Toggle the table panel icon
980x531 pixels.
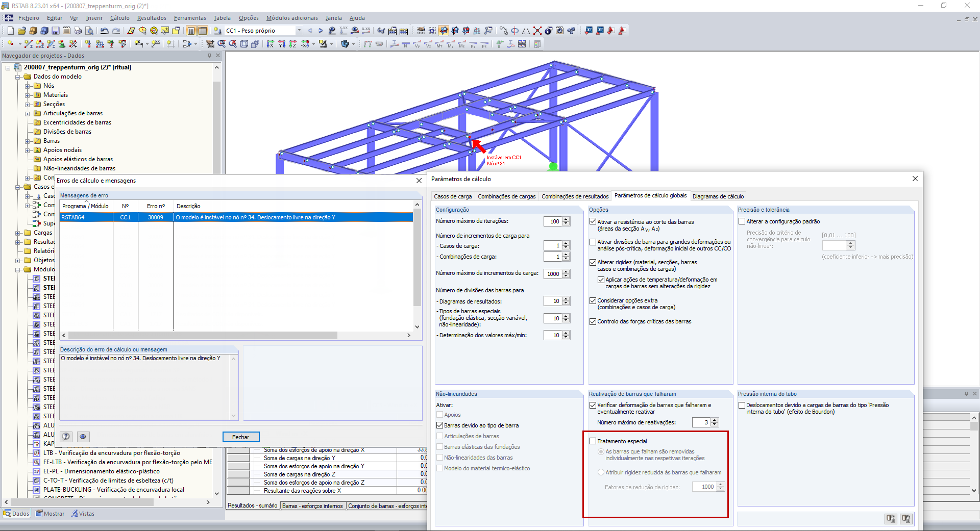[x=203, y=31]
